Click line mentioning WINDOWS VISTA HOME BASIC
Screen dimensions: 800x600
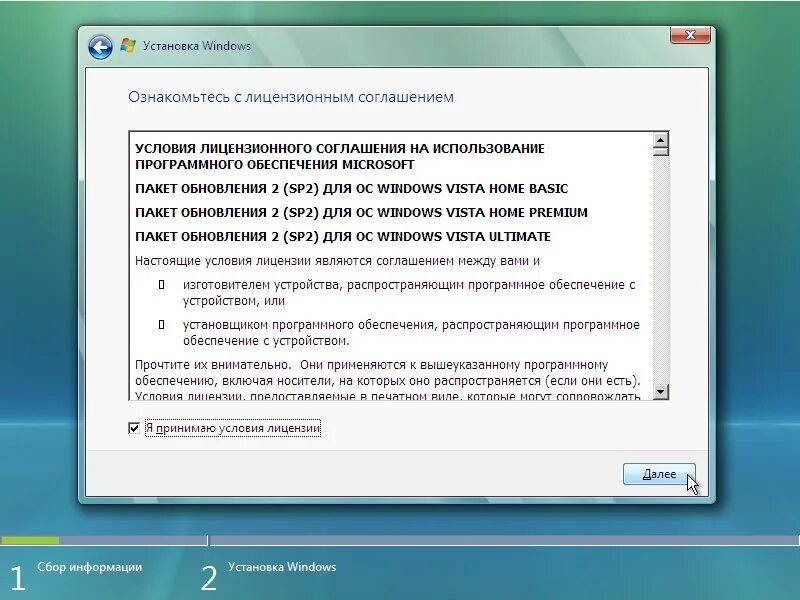point(352,188)
